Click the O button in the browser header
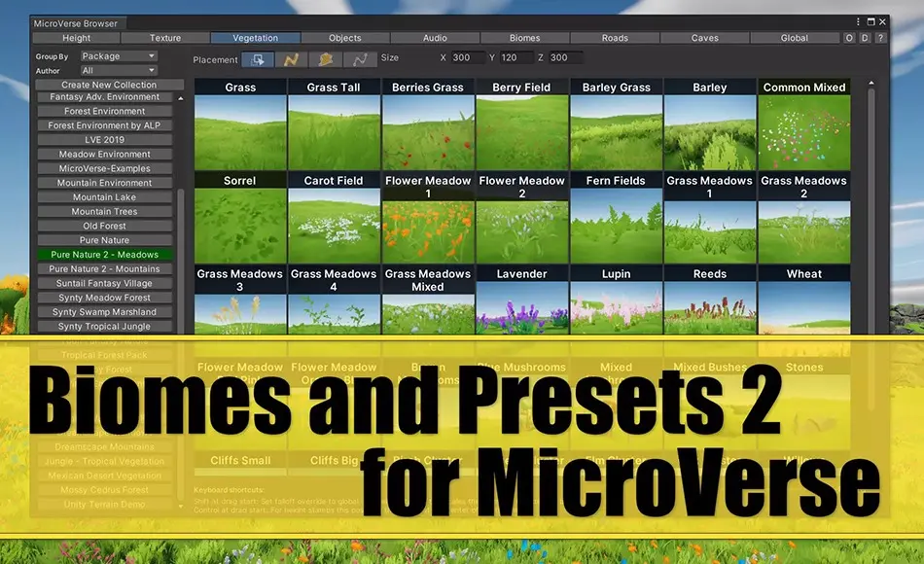Screen dimensions: 924x564 tap(847, 38)
